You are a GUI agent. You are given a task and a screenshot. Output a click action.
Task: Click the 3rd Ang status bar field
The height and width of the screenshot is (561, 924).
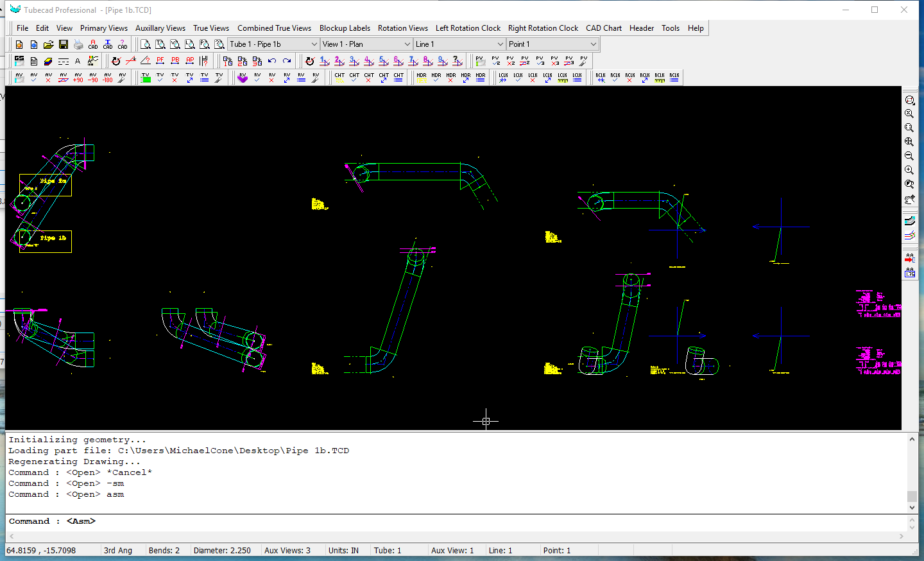pos(118,550)
